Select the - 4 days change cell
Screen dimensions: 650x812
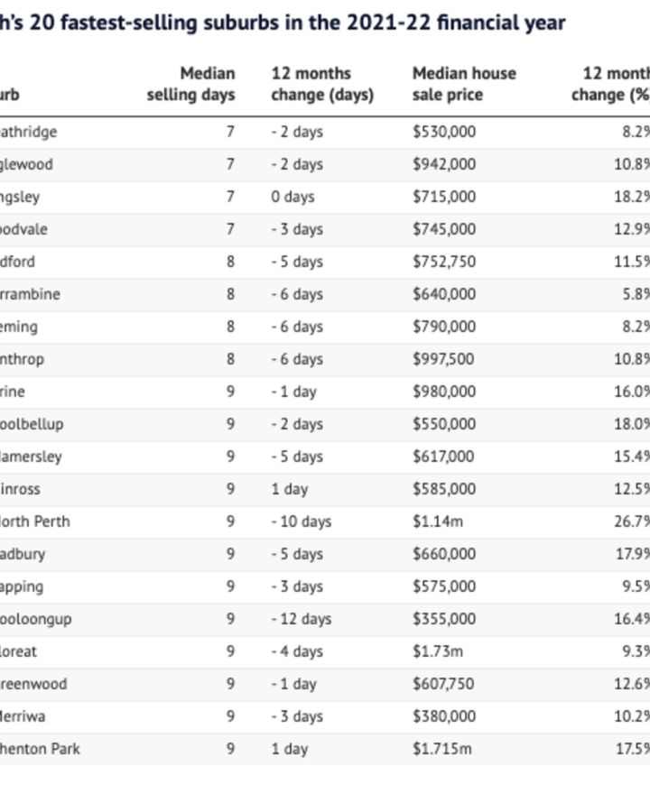click(x=297, y=651)
